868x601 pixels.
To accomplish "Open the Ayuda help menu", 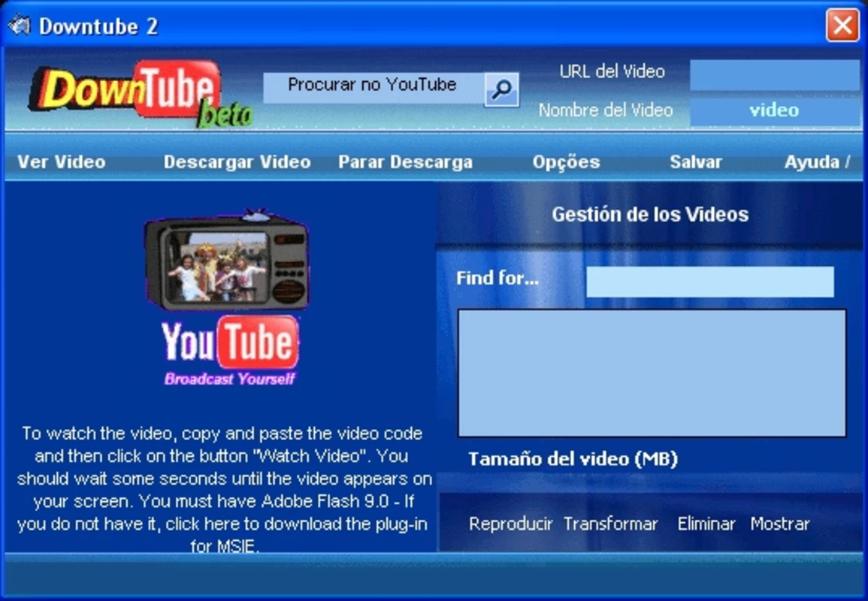I will pos(817,162).
